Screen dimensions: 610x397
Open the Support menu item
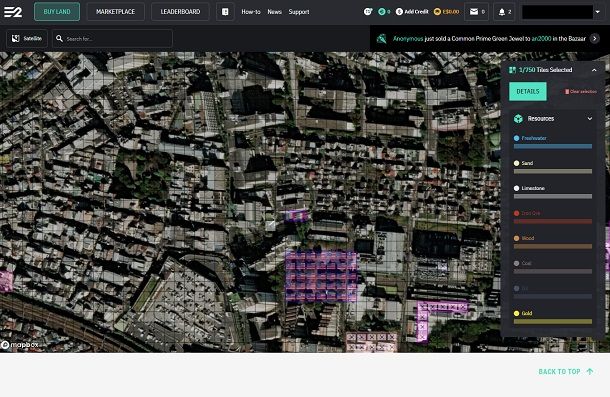[x=299, y=12]
